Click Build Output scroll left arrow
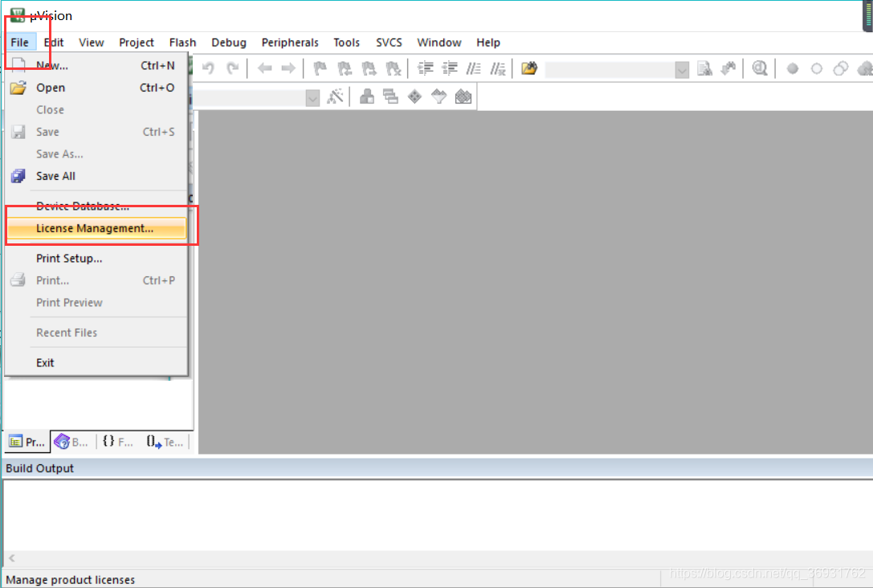The width and height of the screenshot is (873, 588). tap(12, 557)
